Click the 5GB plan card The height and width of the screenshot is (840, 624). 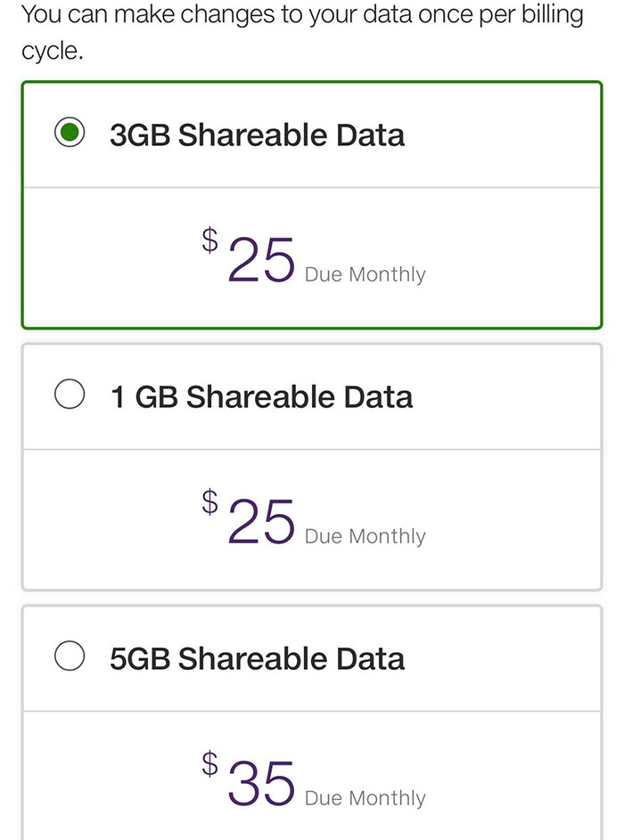(310, 722)
